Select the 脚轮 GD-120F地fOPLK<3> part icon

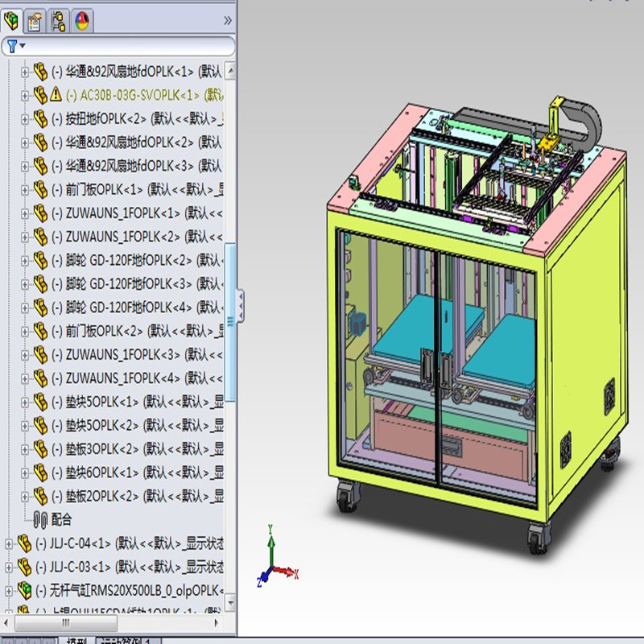tap(40, 284)
